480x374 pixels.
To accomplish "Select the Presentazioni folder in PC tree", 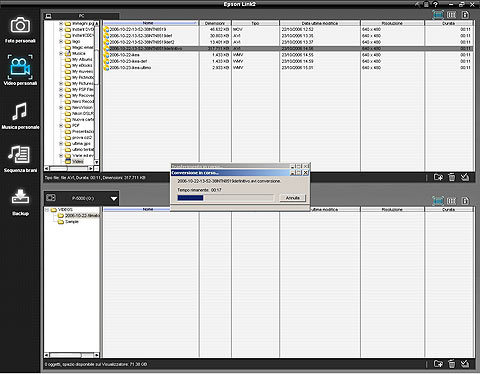I will 80,131.
